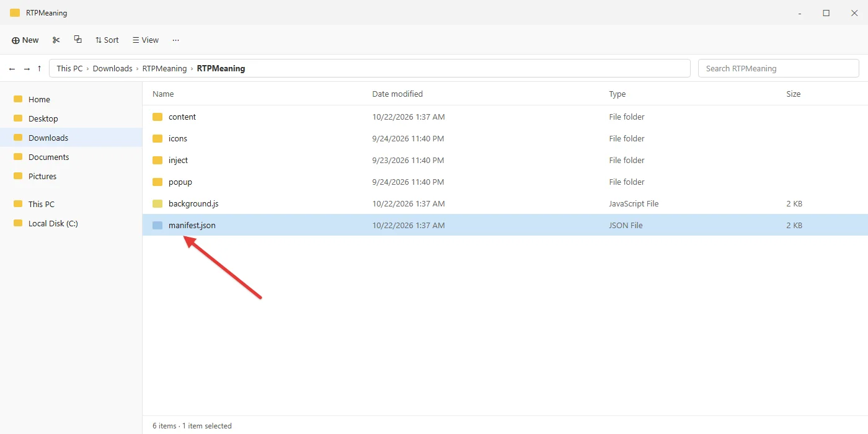Select This PC in the sidebar
Viewport: 868px width, 434px height.
[71, 204]
